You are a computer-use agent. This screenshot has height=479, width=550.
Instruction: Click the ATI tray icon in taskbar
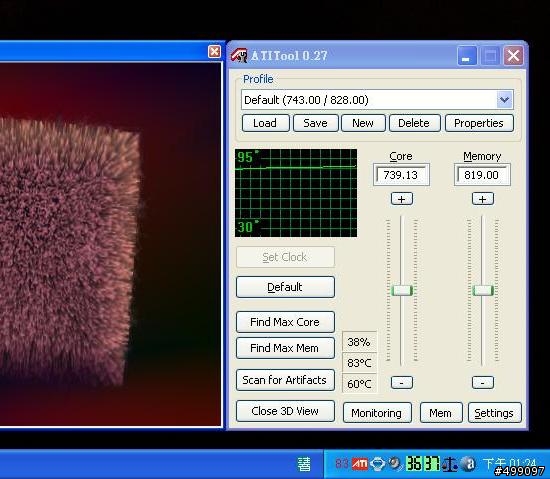360,464
